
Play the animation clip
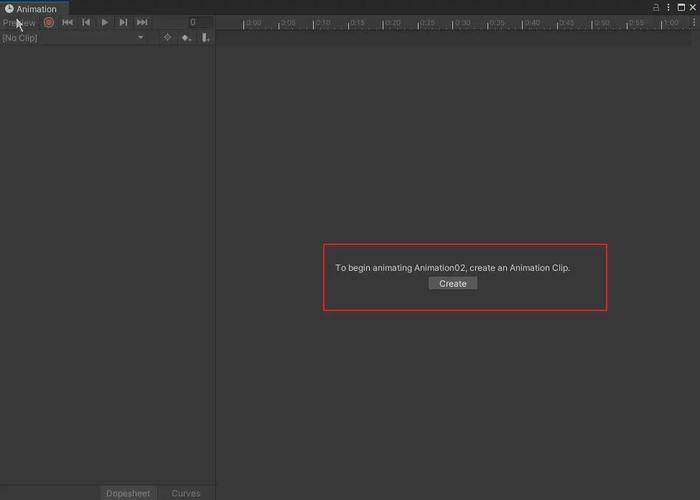[x=105, y=22]
